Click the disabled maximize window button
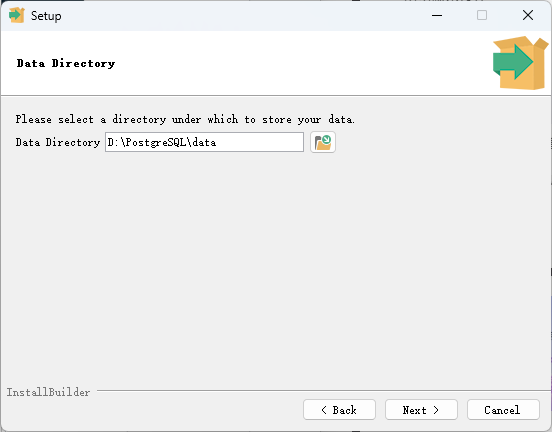The width and height of the screenshot is (552, 432). (482, 15)
